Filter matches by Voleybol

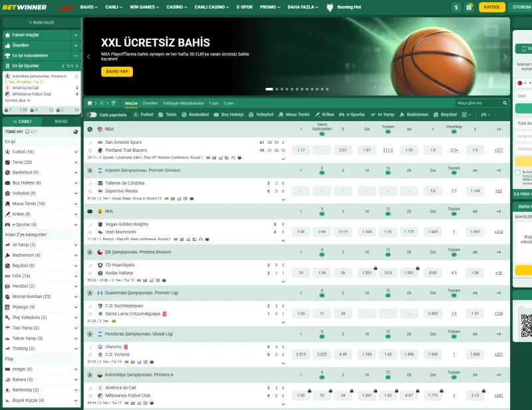pos(261,115)
